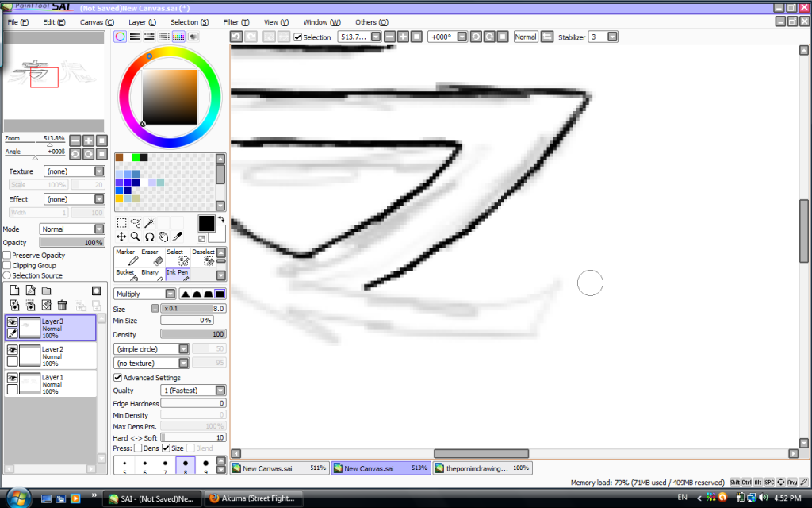Toggle the Clipping Group checkbox
This screenshot has height=508, width=812.
click(7, 266)
